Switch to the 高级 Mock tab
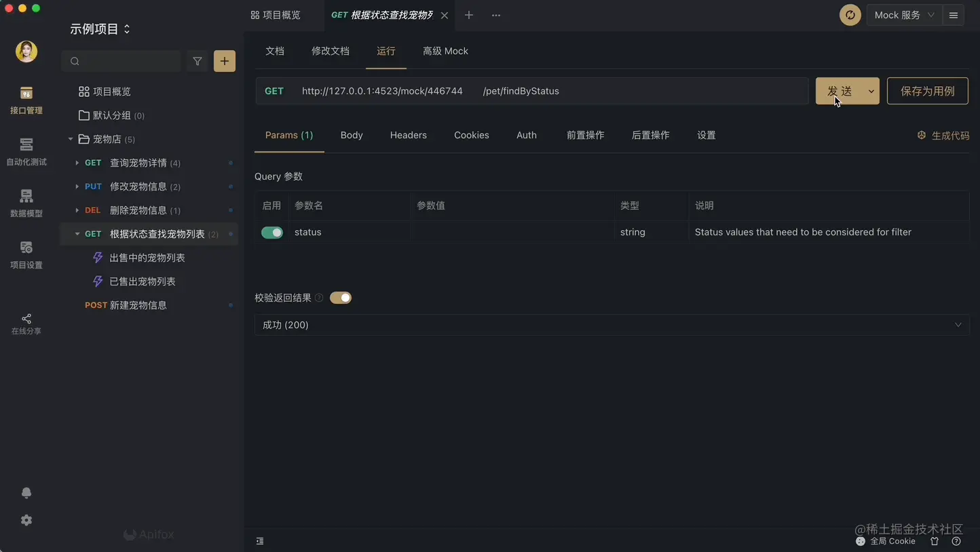 click(x=445, y=51)
